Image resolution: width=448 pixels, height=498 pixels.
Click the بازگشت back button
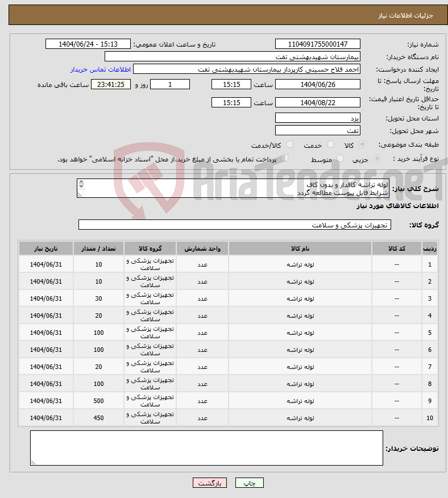(209, 483)
